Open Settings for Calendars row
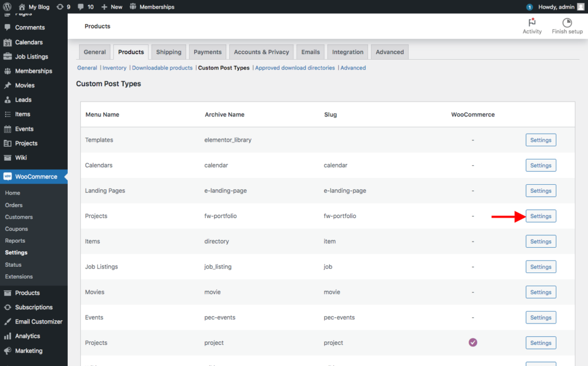This screenshot has width=588, height=366. [541, 165]
